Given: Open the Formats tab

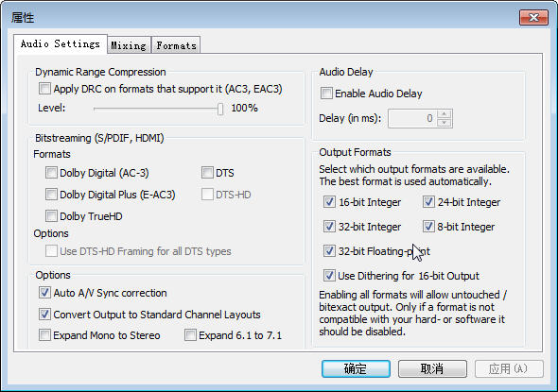Looking at the screenshot, I should [176, 45].
